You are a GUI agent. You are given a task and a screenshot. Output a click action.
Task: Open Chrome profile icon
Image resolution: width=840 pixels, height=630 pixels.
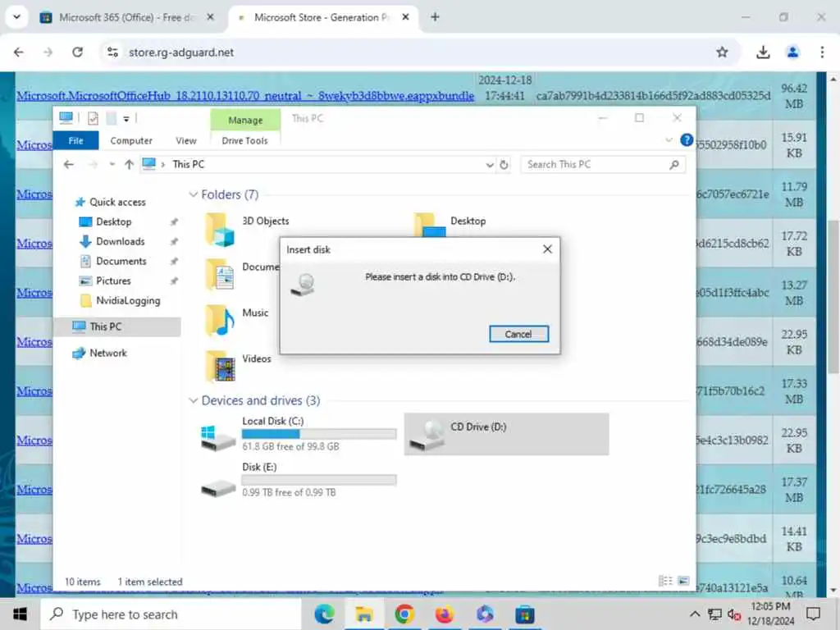coord(793,52)
